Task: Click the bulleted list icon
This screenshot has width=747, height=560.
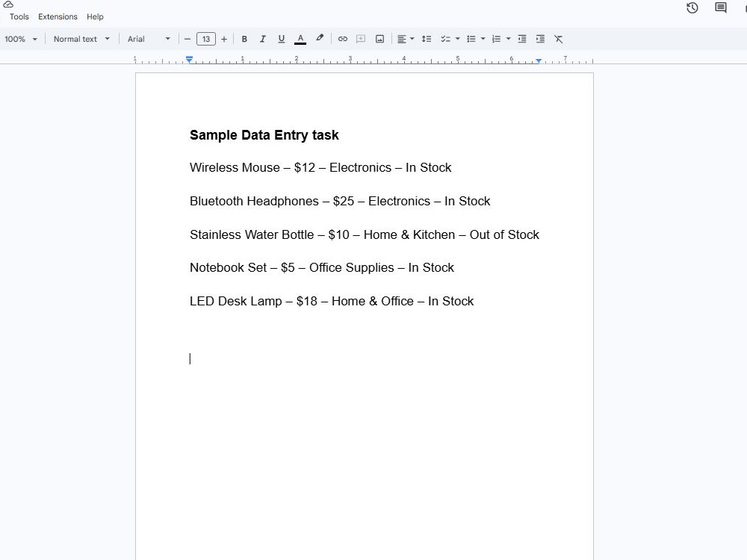Action: (471, 39)
